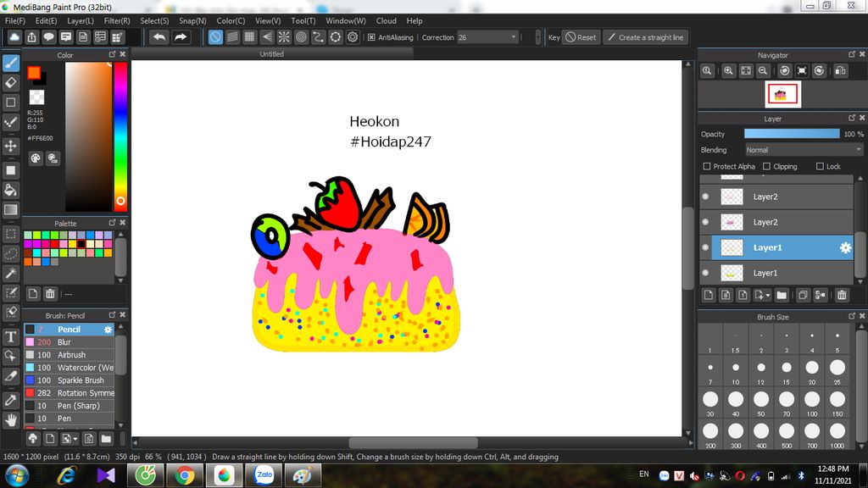Enable parallel snap guide
The width and height of the screenshot is (868, 488).
coord(232,37)
